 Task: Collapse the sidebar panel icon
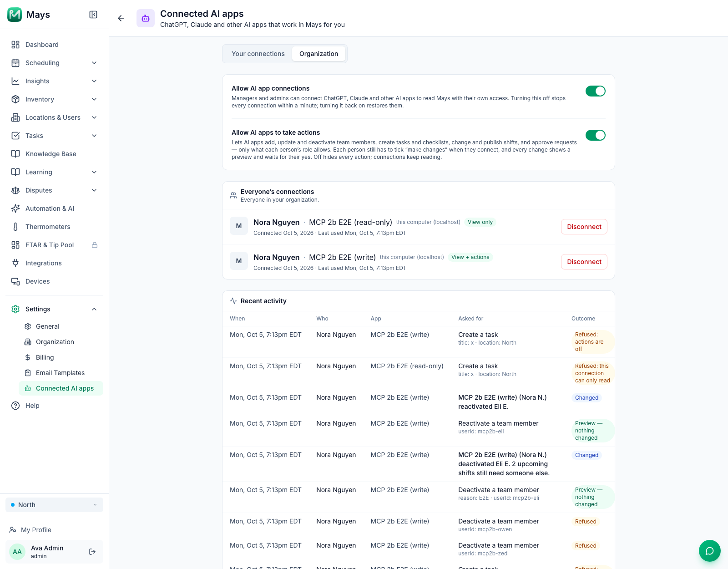(93, 15)
